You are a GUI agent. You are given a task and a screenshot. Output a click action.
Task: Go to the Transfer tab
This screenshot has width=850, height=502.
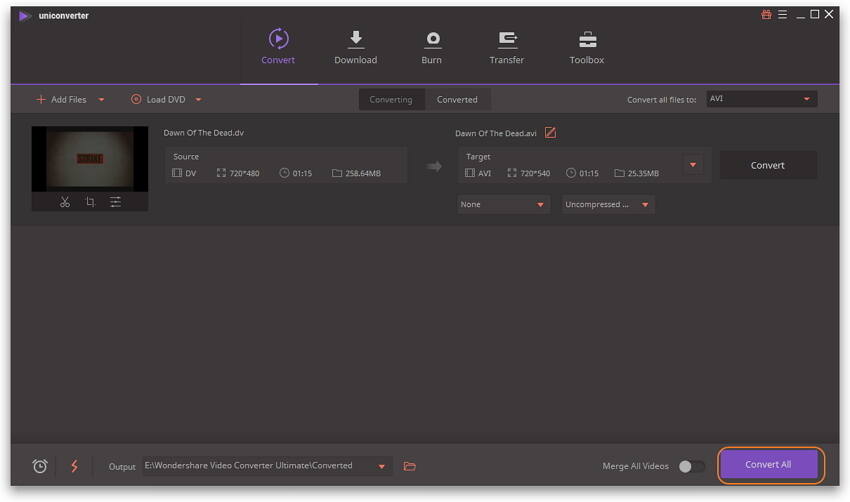coord(507,47)
